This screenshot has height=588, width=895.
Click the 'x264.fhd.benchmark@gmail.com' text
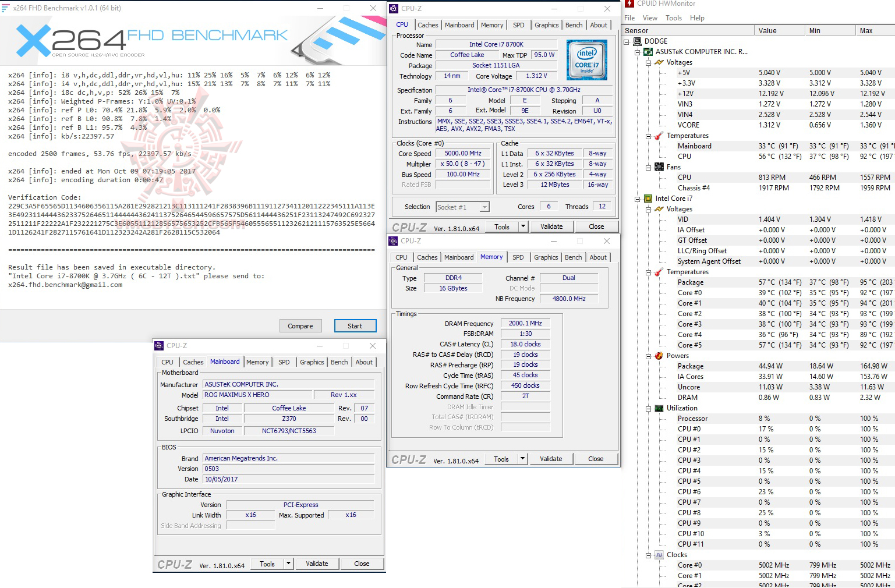pos(65,285)
